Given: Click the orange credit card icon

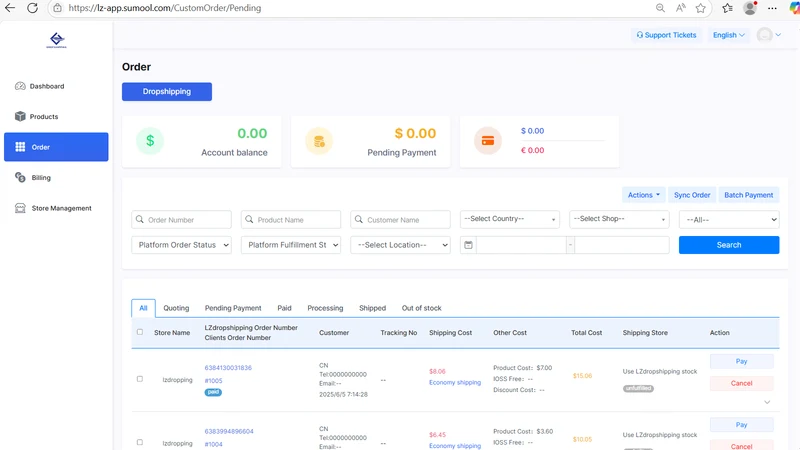Looking at the screenshot, I should click(x=488, y=141).
